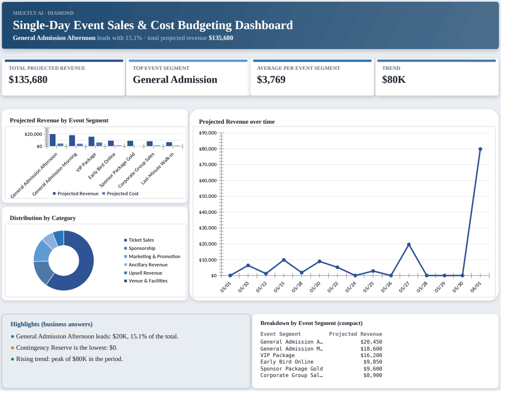Select the "Projected Revenue by Event Segment" chart title

pyautogui.click(x=59, y=121)
